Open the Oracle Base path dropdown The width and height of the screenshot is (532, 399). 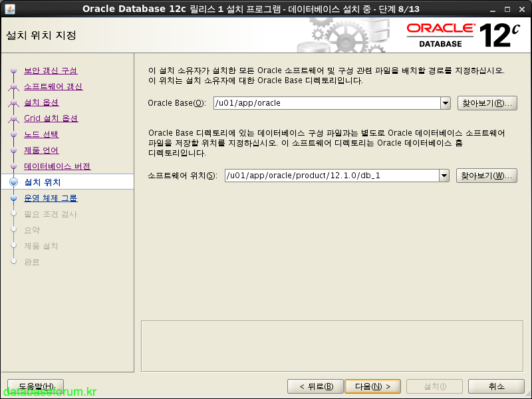pyautogui.click(x=446, y=103)
